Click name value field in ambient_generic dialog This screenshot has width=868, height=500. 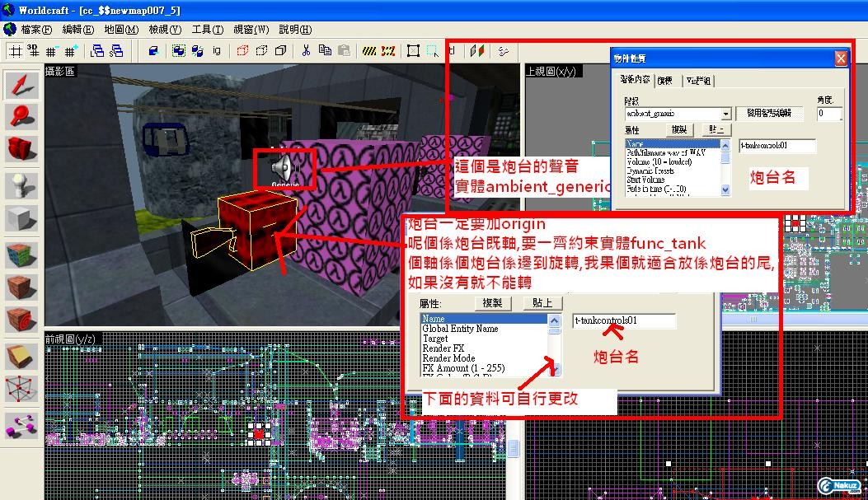[x=777, y=146]
